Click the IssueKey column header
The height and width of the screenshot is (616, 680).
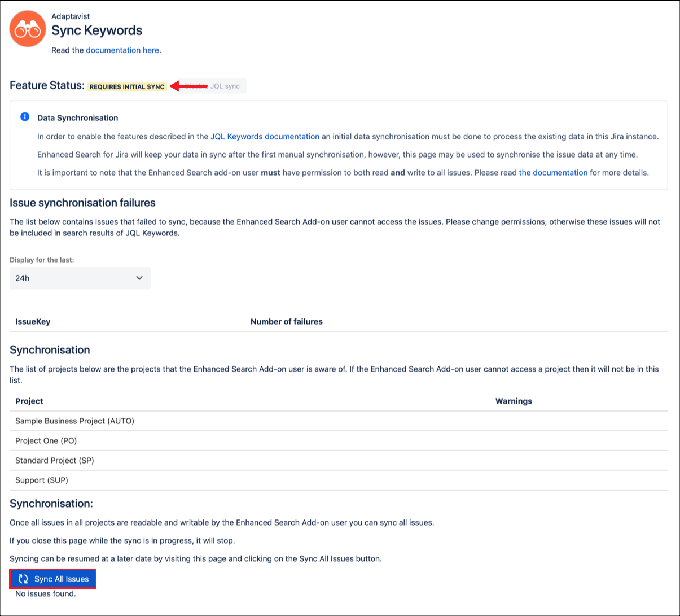click(33, 322)
